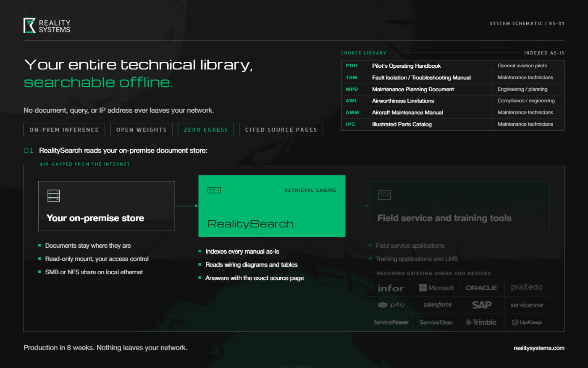This screenshot has height=368, width=588.
Task: Click the Trimble logo
Action: tap(482, 322)
